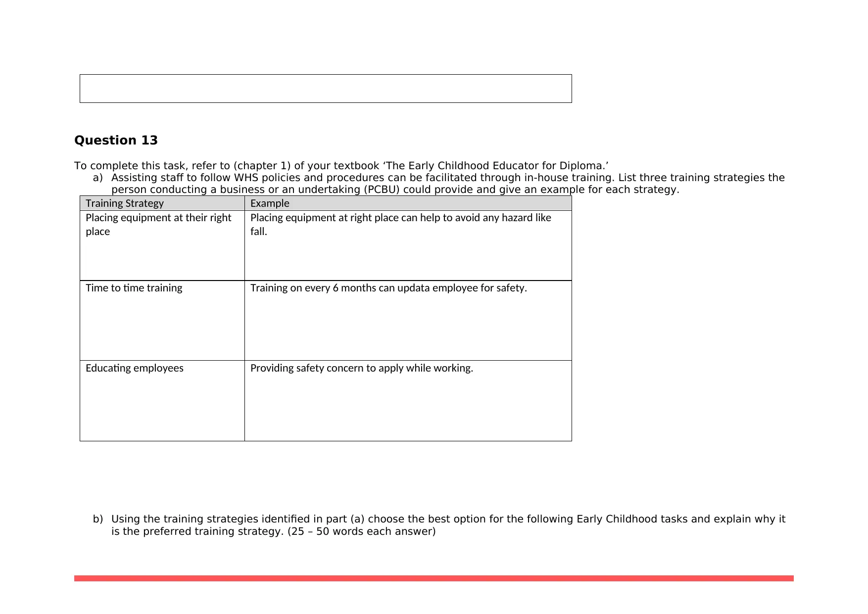Click part b) instruction about training strategies

coord(439,525)
